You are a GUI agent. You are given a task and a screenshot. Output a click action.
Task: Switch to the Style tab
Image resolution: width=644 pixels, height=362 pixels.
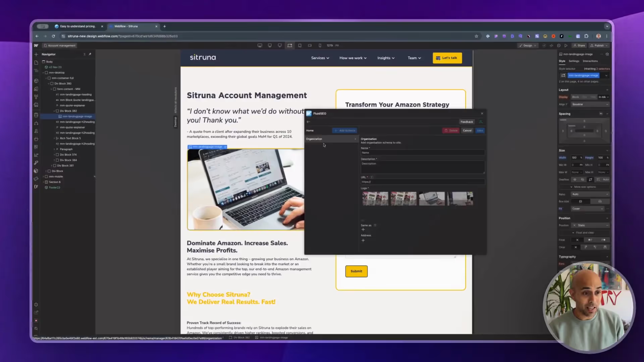coord(562,61)
